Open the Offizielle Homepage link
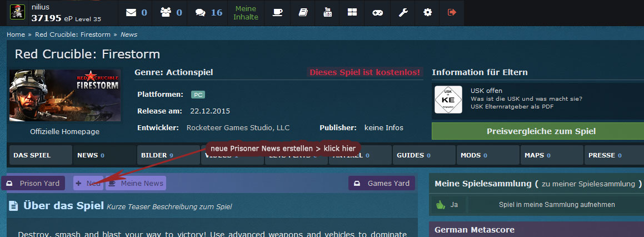This screenshot has width=644, height=237. 65,132
